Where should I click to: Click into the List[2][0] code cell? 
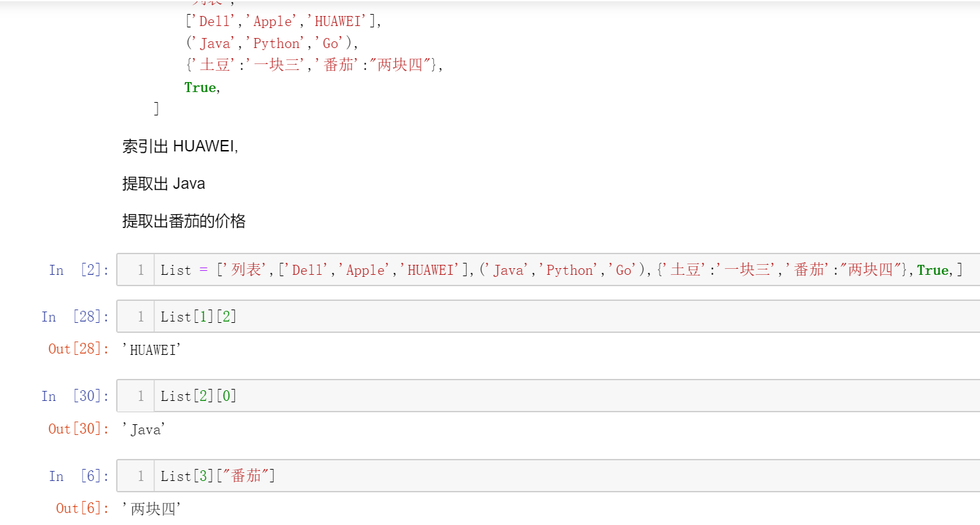click(x=561, y=396)
